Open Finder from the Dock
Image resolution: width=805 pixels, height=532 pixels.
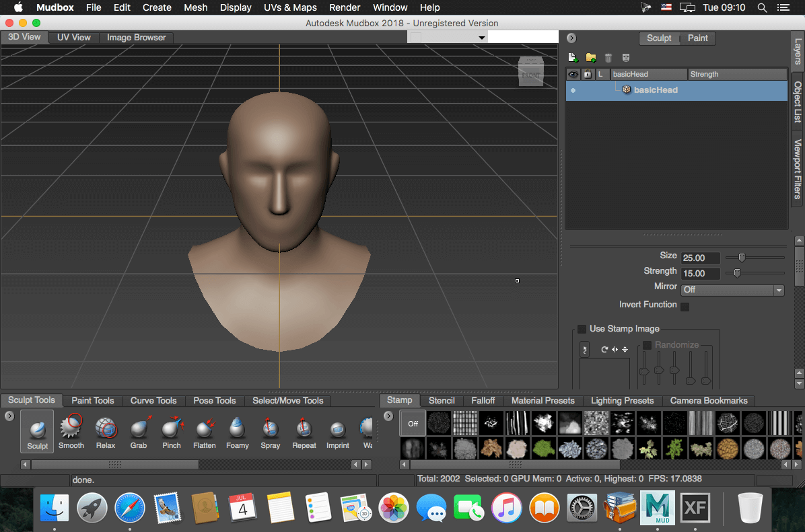55,508
